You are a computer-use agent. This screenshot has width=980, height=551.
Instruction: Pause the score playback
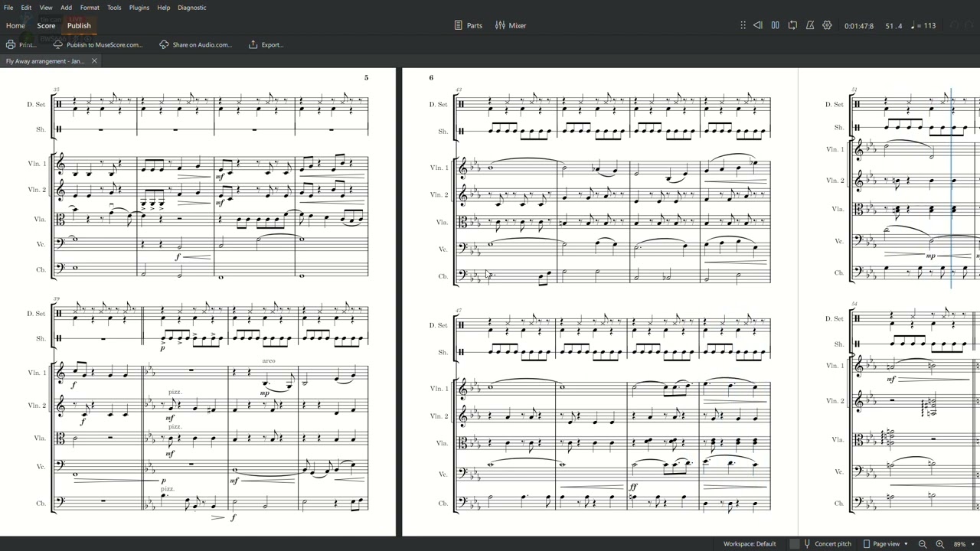click(x=775, y=25)
